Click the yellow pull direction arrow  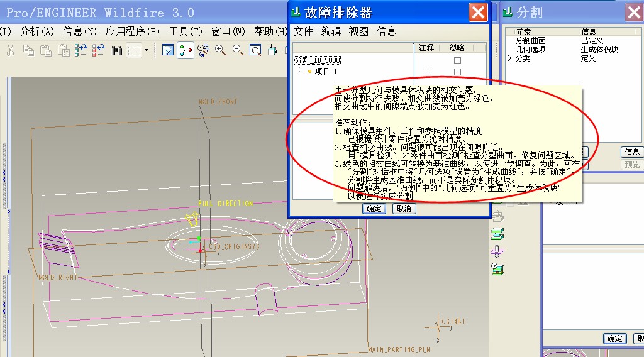click(x=192, y=219)
